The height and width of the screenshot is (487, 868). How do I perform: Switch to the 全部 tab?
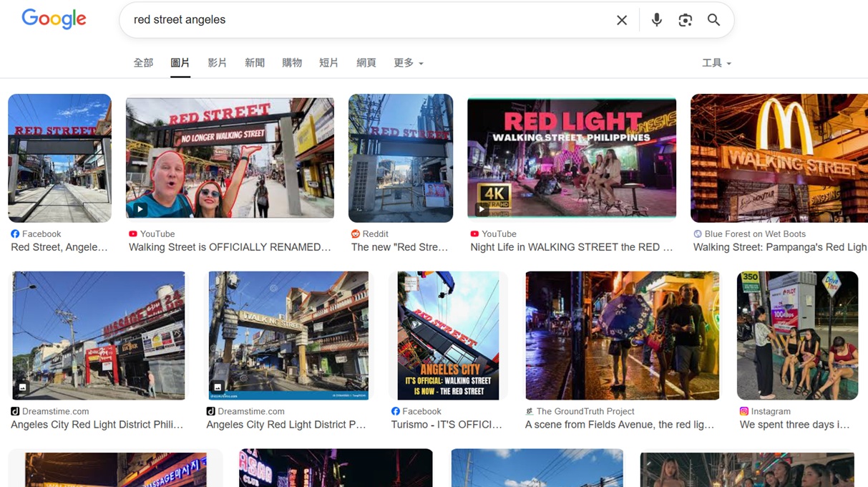click(x=143, y=63)
